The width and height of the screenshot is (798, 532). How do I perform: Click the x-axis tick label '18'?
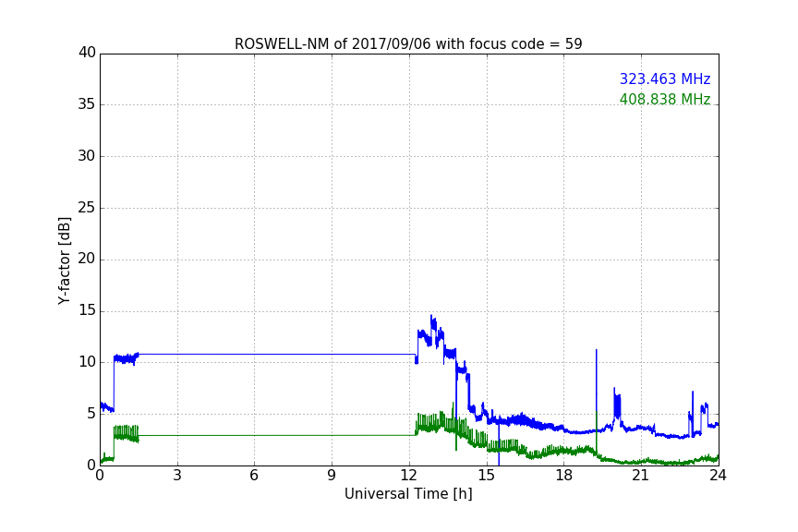(564, 476)
